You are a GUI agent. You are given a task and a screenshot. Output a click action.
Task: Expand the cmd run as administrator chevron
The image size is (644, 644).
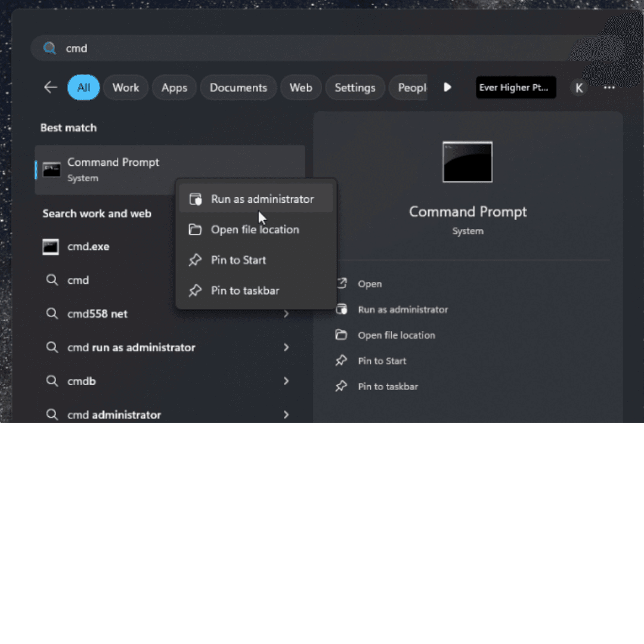coord(286,347)
